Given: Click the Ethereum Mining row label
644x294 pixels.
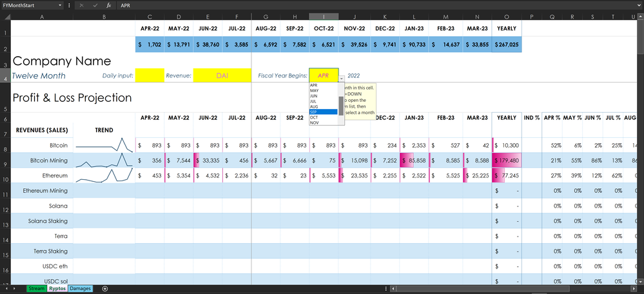Looking at the screenshot, I should pyautogui.click(x=45, y=191).
